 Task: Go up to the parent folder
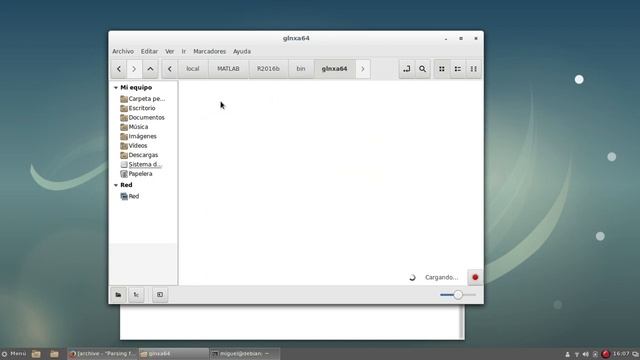[150, 69]
